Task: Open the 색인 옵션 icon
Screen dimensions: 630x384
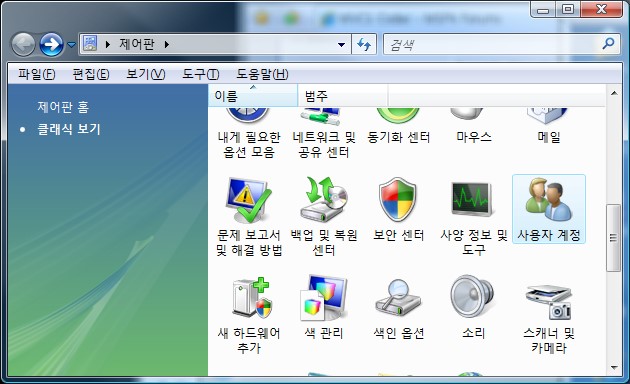Action: (x=398, y=307)
